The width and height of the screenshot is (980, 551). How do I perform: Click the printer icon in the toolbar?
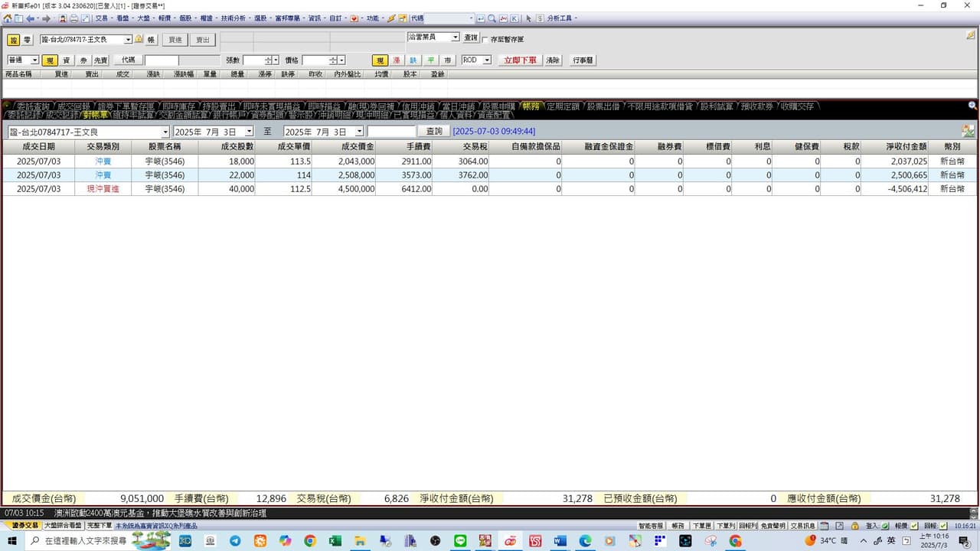(73, 18)
